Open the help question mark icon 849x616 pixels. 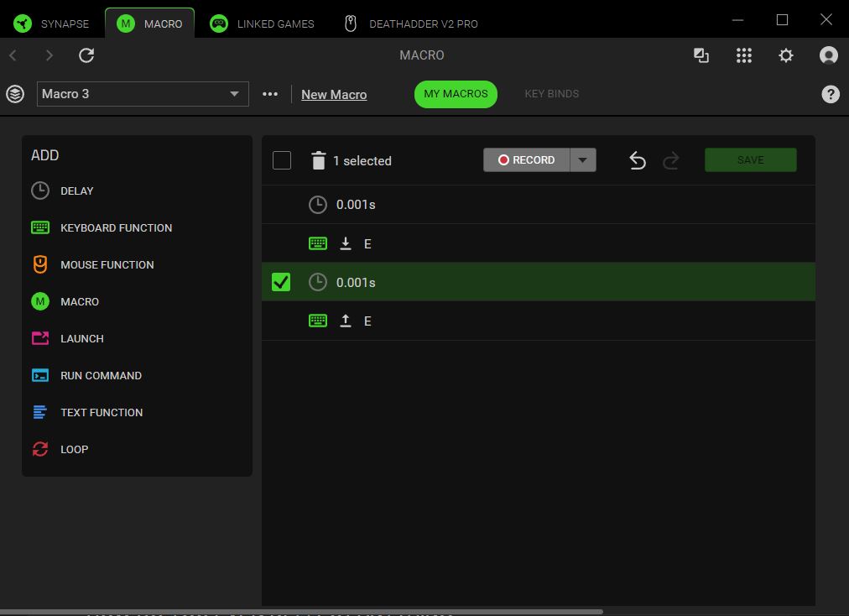click(x=830, y=94)
